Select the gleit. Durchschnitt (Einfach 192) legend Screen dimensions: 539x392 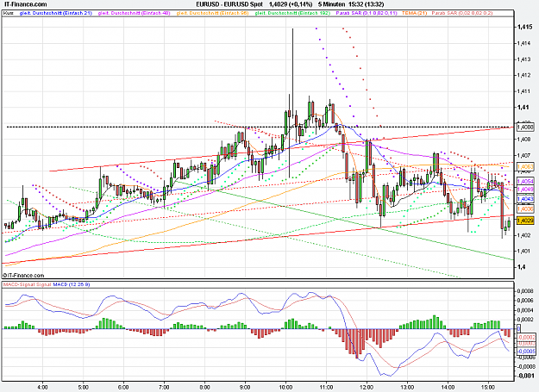292,13
